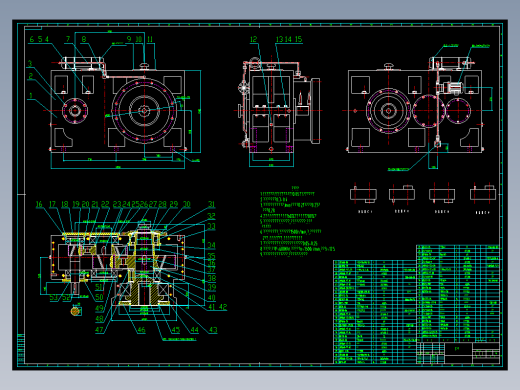Select the small circular cover in front view

(75, 111)
